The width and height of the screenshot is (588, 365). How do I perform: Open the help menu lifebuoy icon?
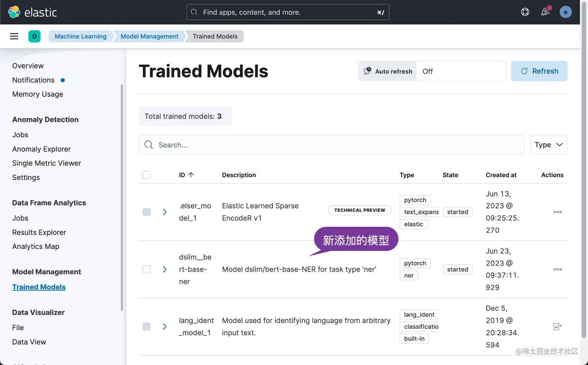(525, 12)
